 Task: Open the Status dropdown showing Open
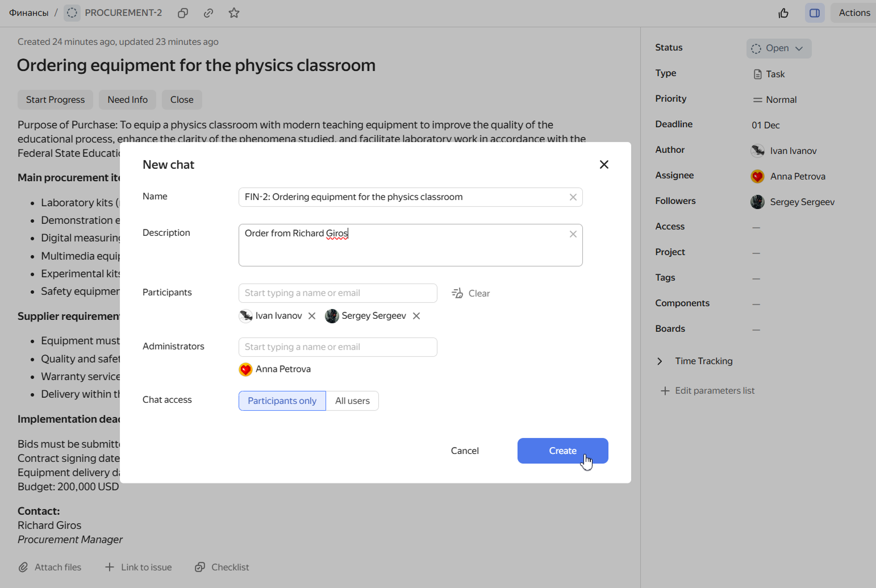click(x=778, y=48)
